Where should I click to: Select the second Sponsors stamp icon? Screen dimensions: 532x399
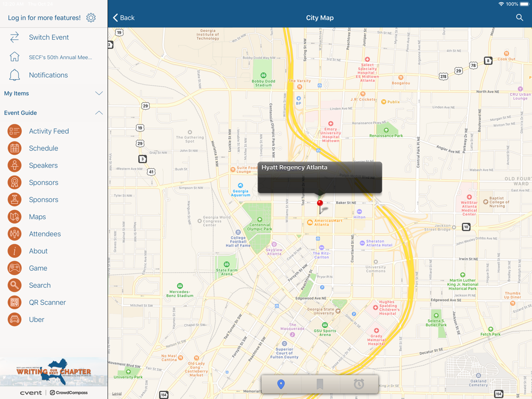tap(14, 200)
